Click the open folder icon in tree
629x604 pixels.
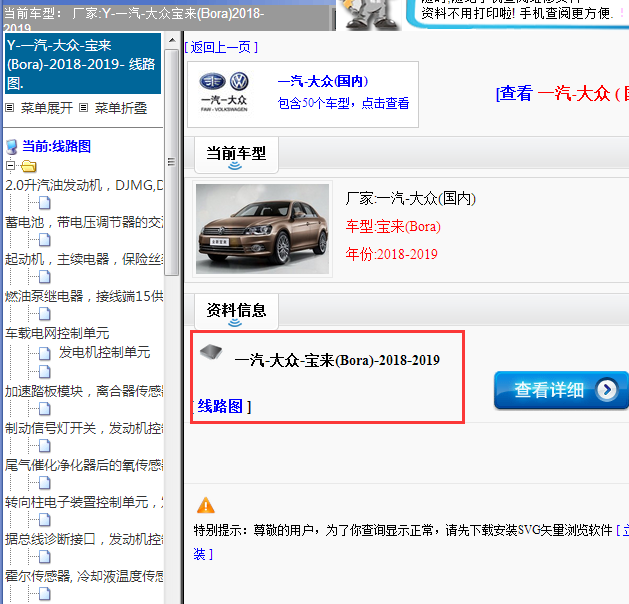coord(28,166)
